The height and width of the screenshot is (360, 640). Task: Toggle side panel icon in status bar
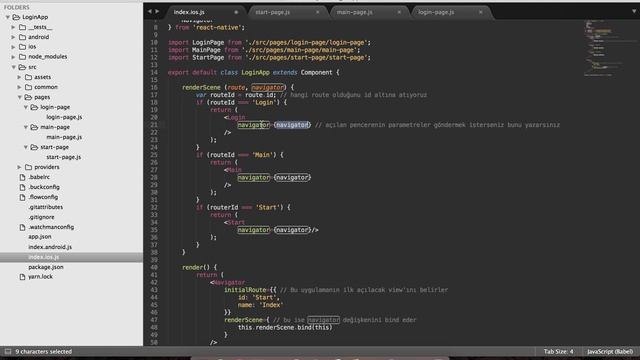point(8,351)
